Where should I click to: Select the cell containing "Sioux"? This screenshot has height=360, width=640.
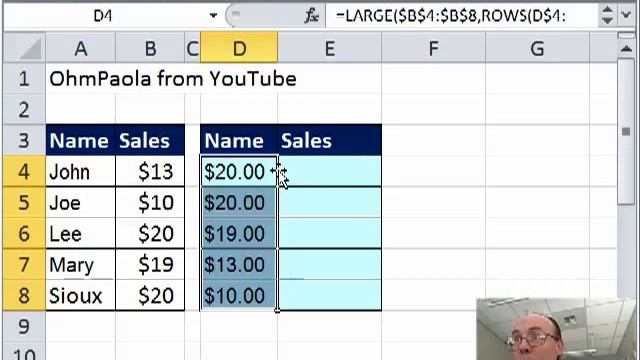point(80,296)
